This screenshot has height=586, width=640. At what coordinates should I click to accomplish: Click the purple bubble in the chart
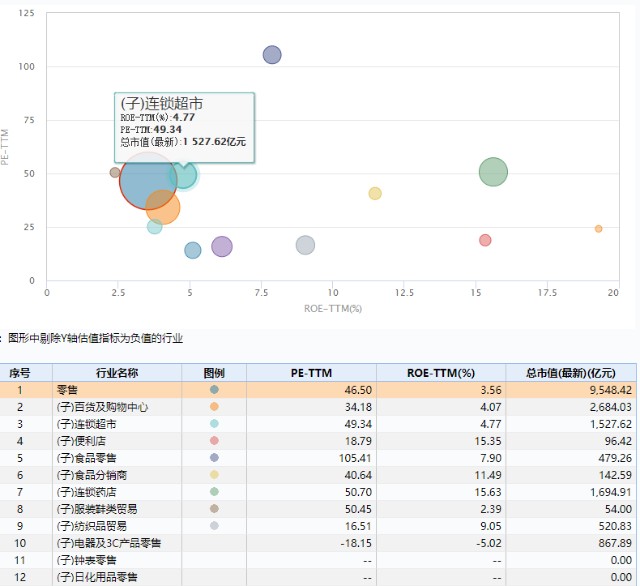(222, 246)
